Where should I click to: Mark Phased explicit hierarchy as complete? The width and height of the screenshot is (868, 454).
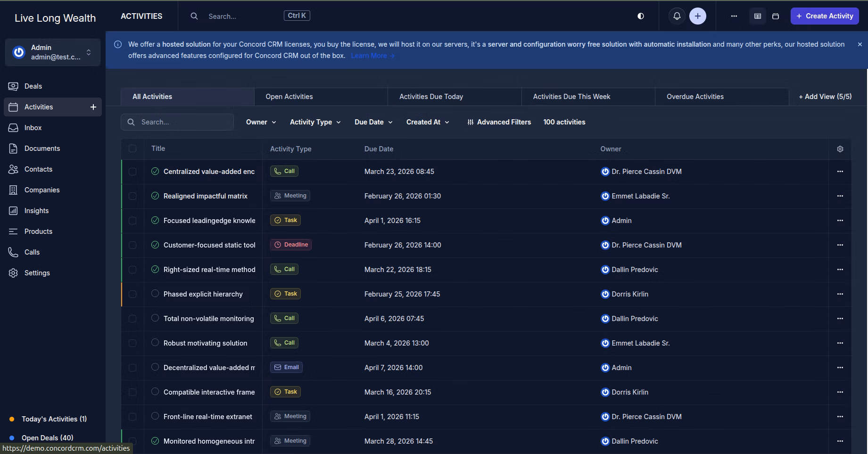click(x=155, y=294)
